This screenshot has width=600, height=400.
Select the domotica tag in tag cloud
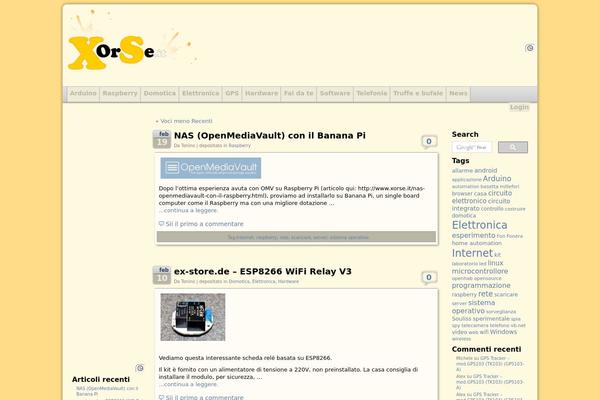464,216
